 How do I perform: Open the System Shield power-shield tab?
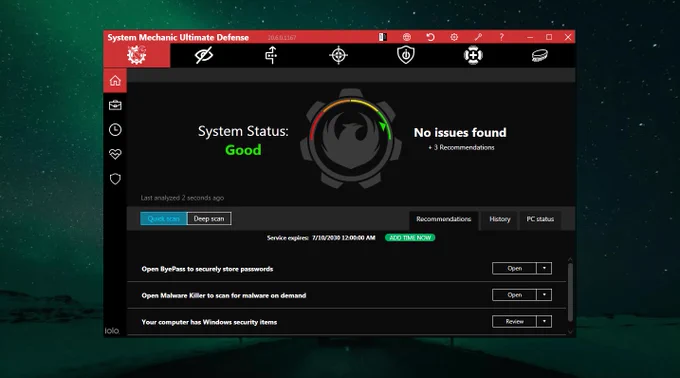pyautogui.click(x=406, y=55)
